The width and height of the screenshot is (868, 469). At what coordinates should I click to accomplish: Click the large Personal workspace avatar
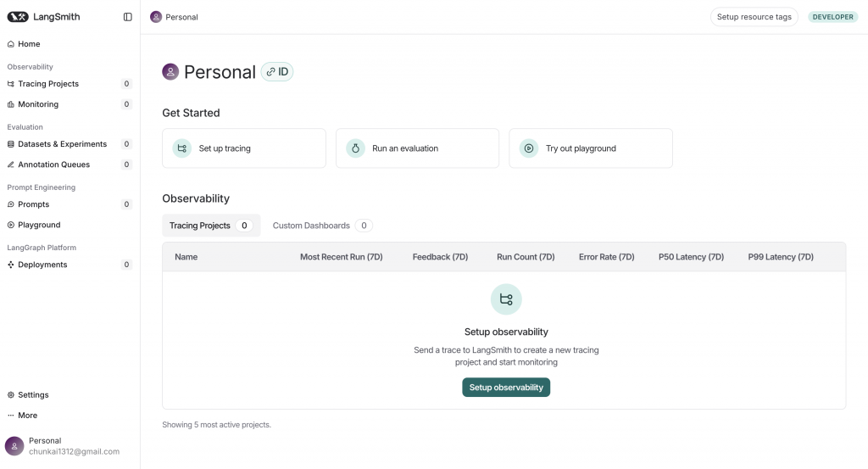(170, 72)
